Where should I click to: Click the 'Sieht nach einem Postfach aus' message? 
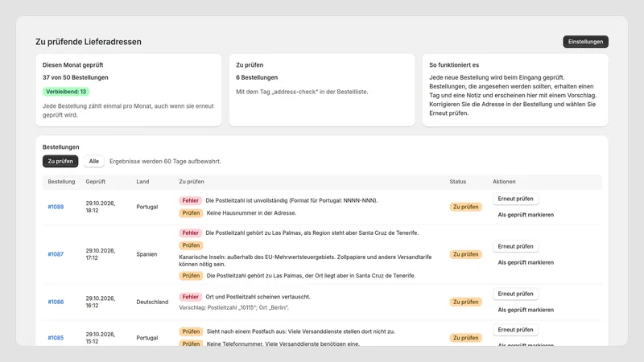300,331
